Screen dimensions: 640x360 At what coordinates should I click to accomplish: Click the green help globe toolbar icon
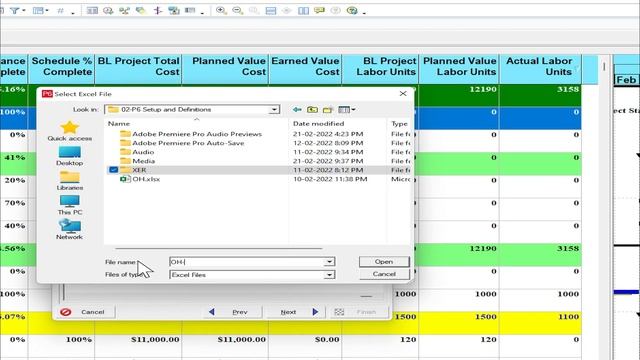pyautogui.click(x=352, y=11)
